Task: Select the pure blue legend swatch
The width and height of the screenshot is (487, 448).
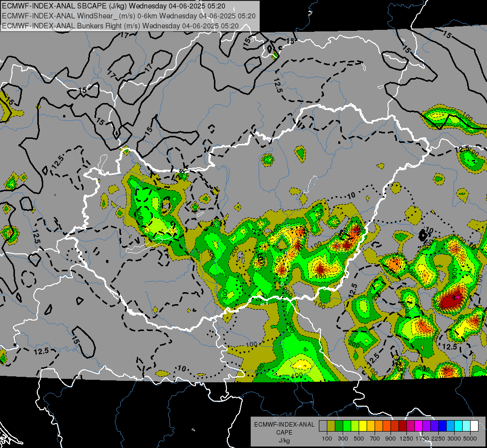Action: point(443,426)
